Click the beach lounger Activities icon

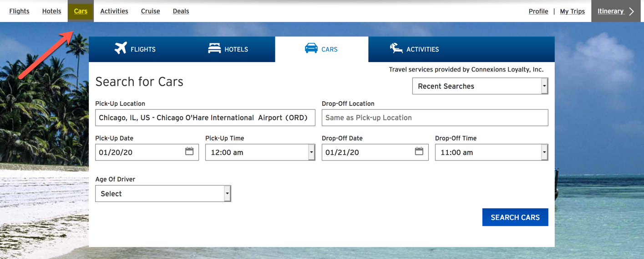tap(396, 48)
